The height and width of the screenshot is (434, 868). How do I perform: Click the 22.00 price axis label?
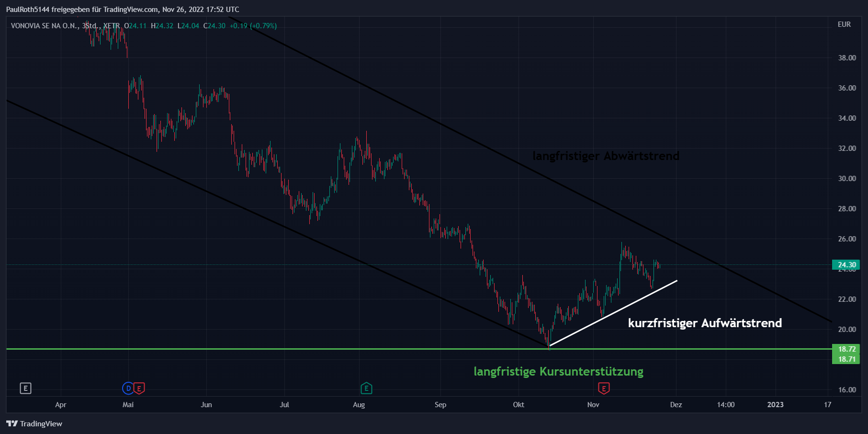(x=847, y=299)
